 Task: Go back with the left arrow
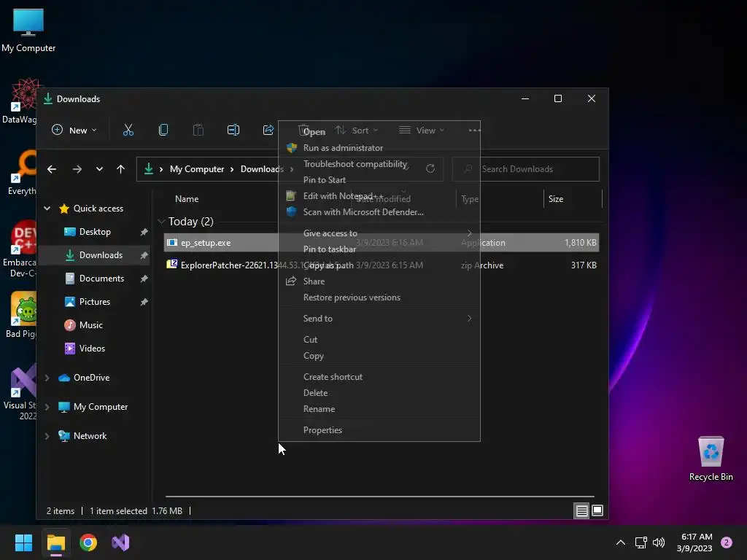pyautogui.click(x=52, y=169)
